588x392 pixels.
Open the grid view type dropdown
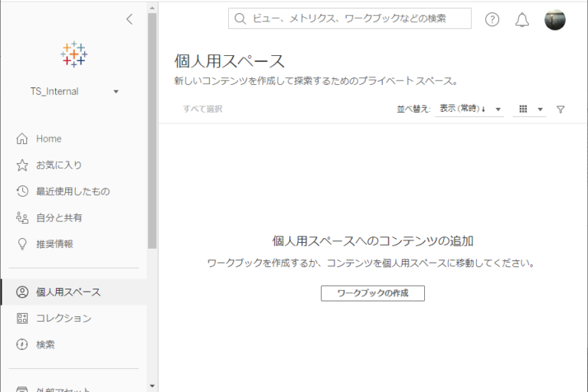pyautogui.click(x=531, y=109)
